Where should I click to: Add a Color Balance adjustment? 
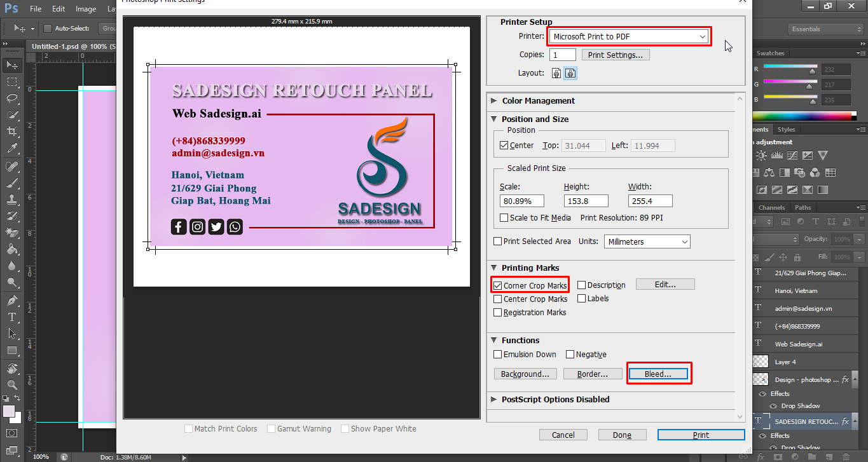click(769, 172)
